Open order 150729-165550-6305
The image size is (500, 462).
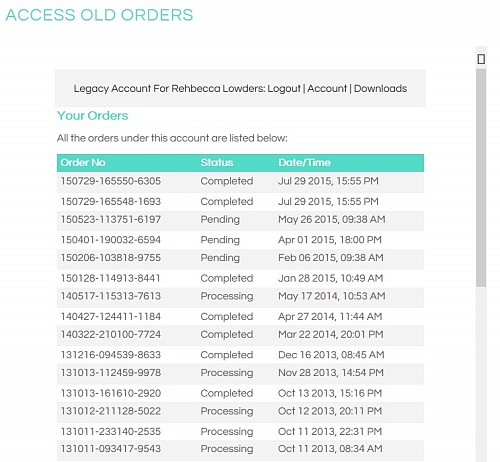pyautogui.click(x=111, y=181)
